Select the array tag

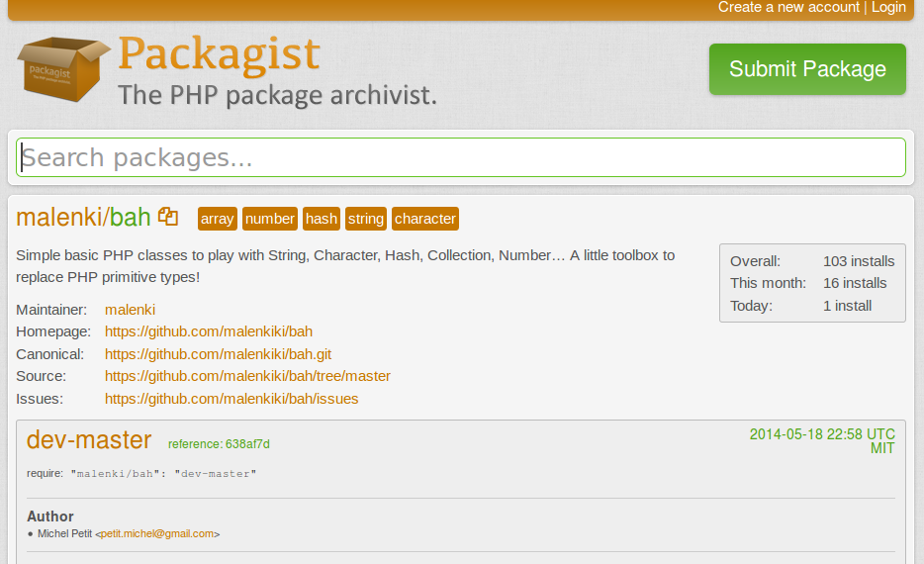click(x=218, y=219)
